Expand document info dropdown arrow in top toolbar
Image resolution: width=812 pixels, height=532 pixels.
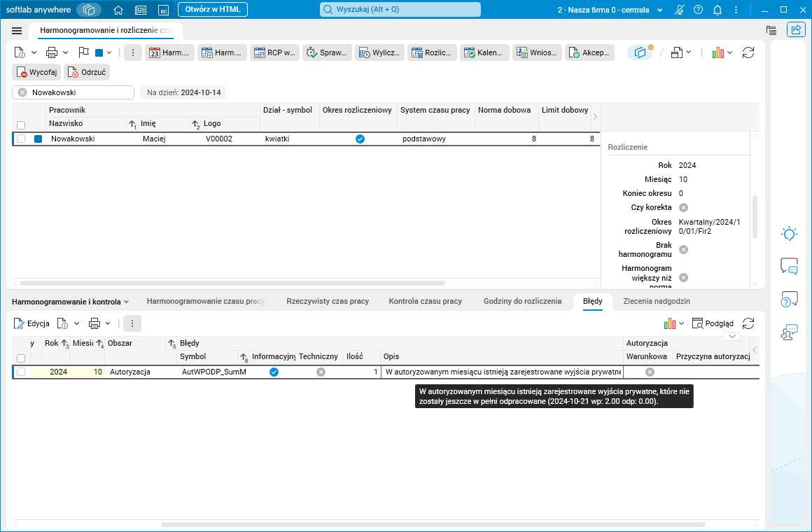click(34, 52)
